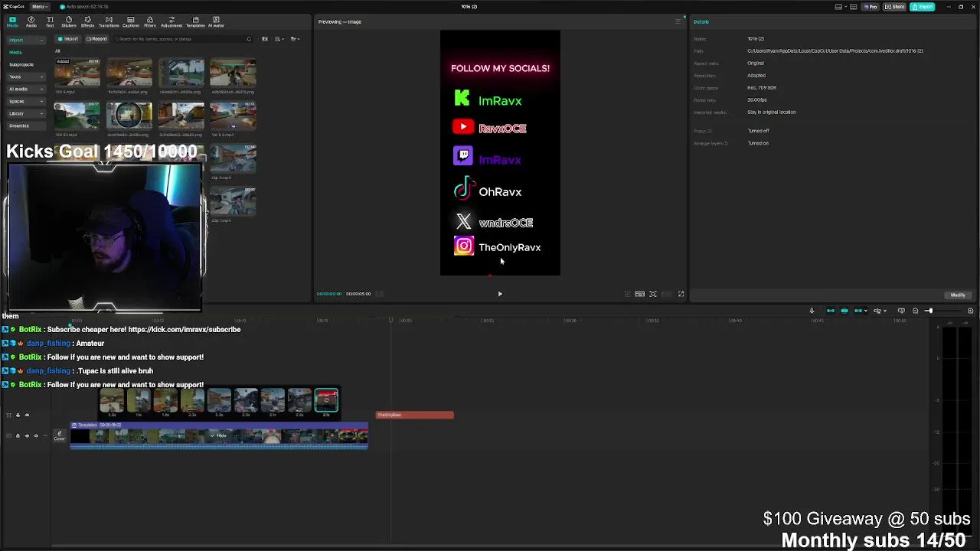
Task: Open the filter options dropdown
Action: point(295,39)
